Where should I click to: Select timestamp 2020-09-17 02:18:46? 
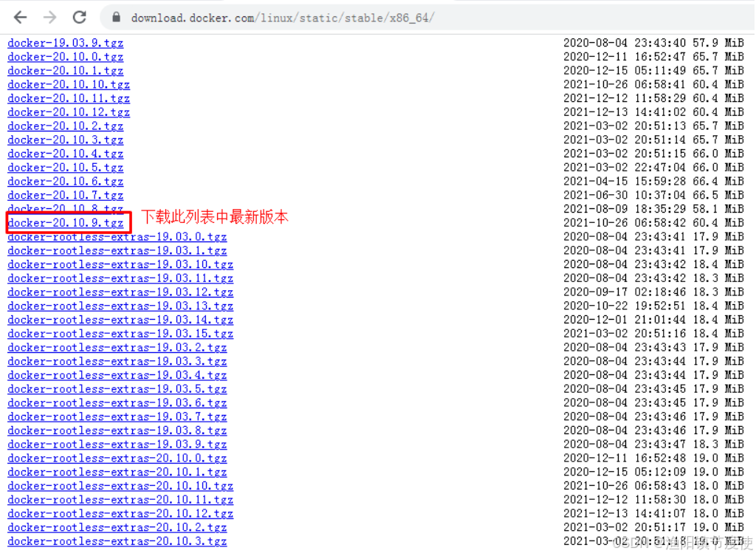[625, 292]
